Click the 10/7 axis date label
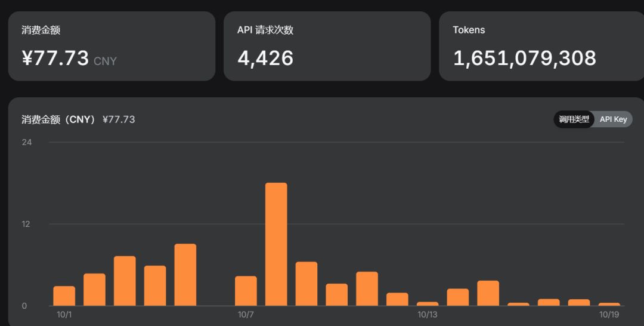Screen dimensions: 644x326 point(246,315)
